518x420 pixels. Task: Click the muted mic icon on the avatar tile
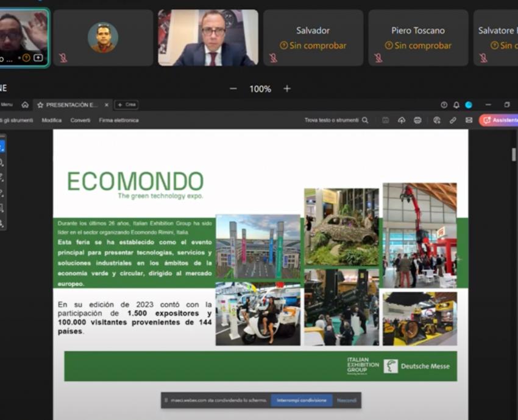pos(63,58)
